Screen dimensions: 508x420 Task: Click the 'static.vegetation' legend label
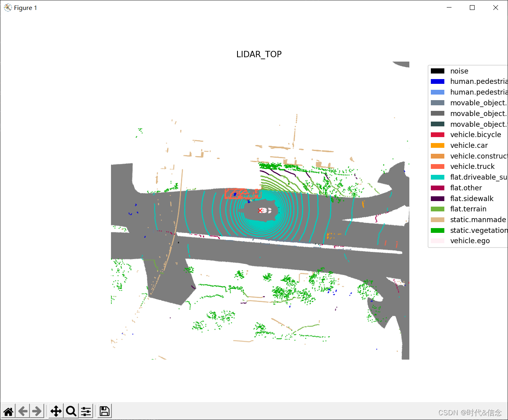tap(479, 230)
